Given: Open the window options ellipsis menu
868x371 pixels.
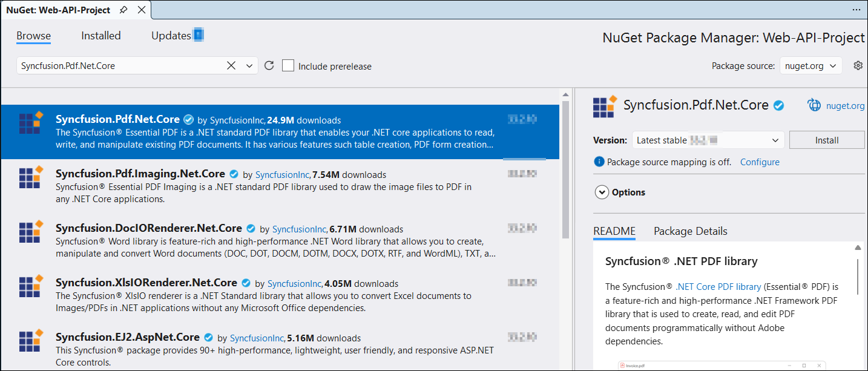Looking at the screenshot, I should [x=856, y=10].
